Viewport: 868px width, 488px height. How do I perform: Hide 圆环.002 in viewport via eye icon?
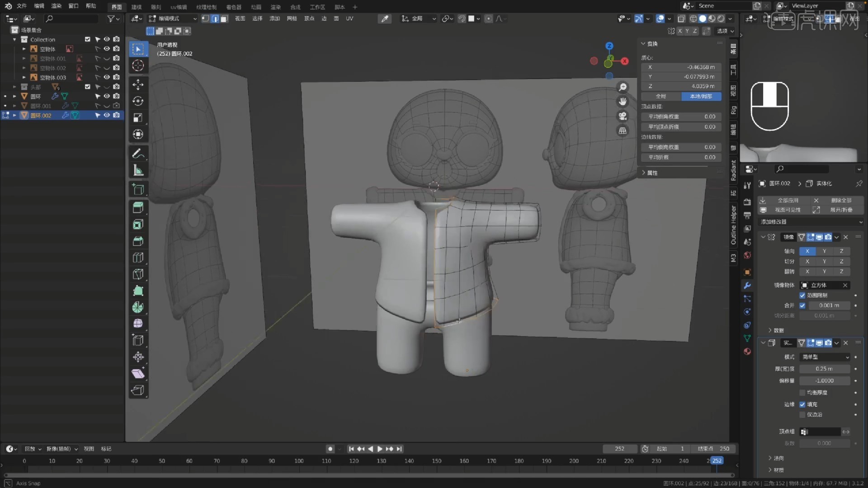pyautogui.click(x=107, y=115)
